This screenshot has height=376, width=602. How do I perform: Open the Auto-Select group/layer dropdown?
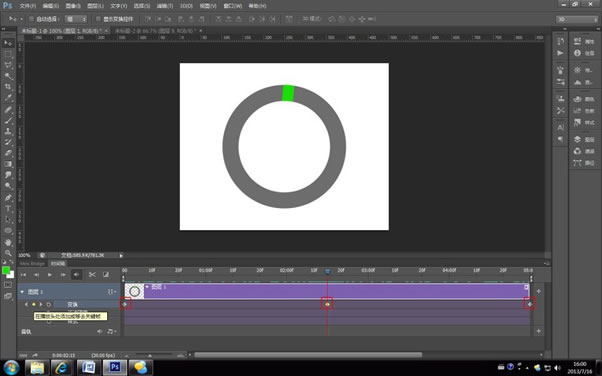[x=76, y=19]
